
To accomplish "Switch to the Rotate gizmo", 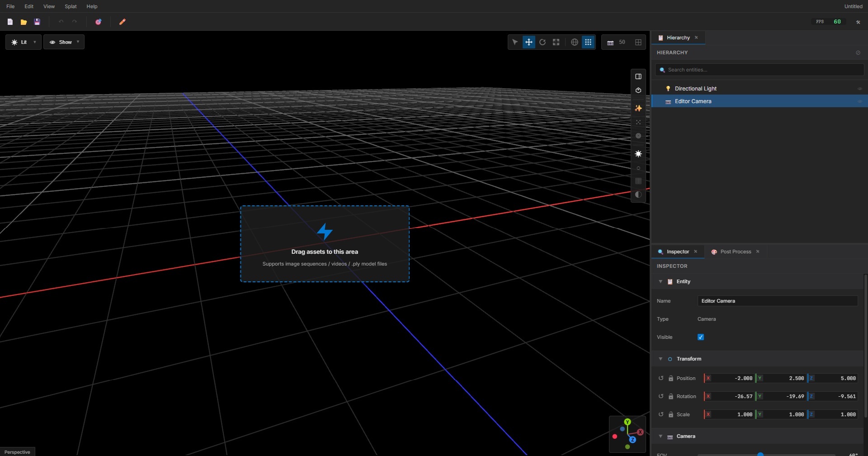I will click(542, 42).
